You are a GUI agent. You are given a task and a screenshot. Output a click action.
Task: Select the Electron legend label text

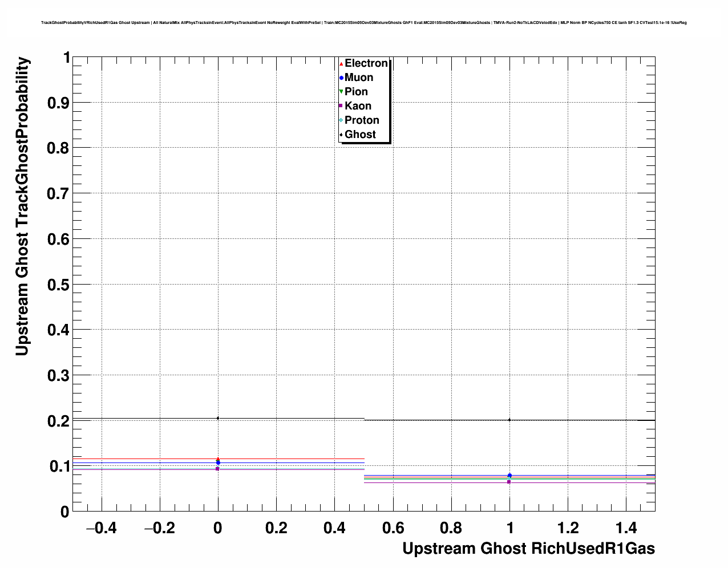[x=366, y=63]
